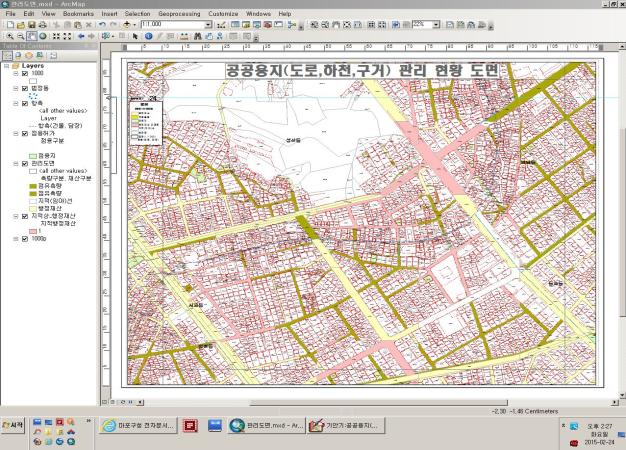Viewport: 626px width, 450px height.
Task: Choose the Identify tool icon
Action: point(148,36)
